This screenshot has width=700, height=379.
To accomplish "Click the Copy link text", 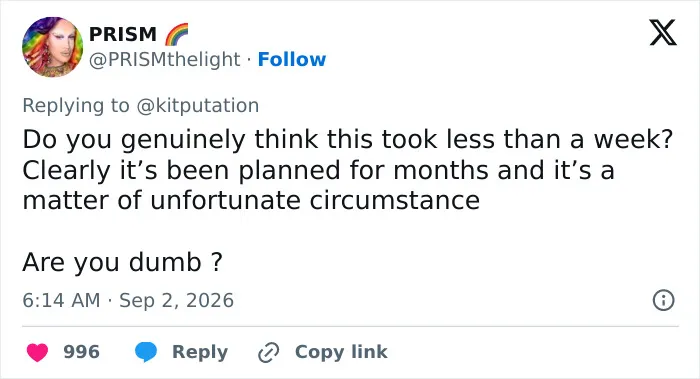I will (x=341, y=352).
